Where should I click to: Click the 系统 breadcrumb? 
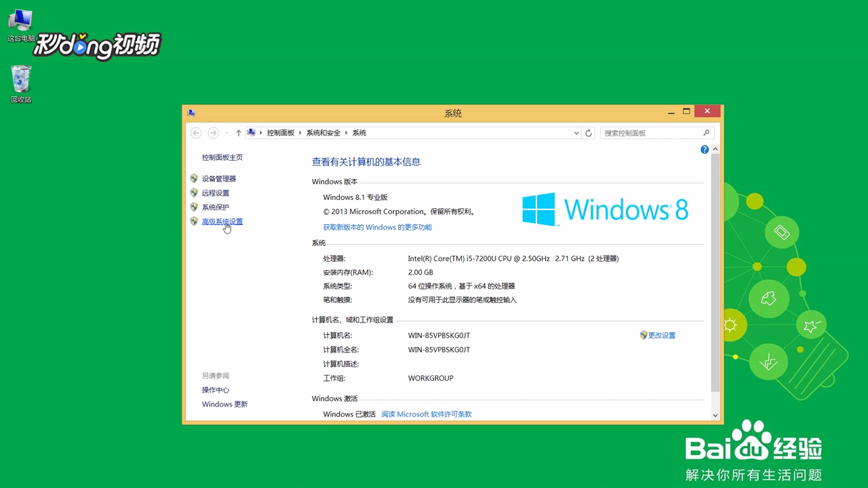click(359, 133)
